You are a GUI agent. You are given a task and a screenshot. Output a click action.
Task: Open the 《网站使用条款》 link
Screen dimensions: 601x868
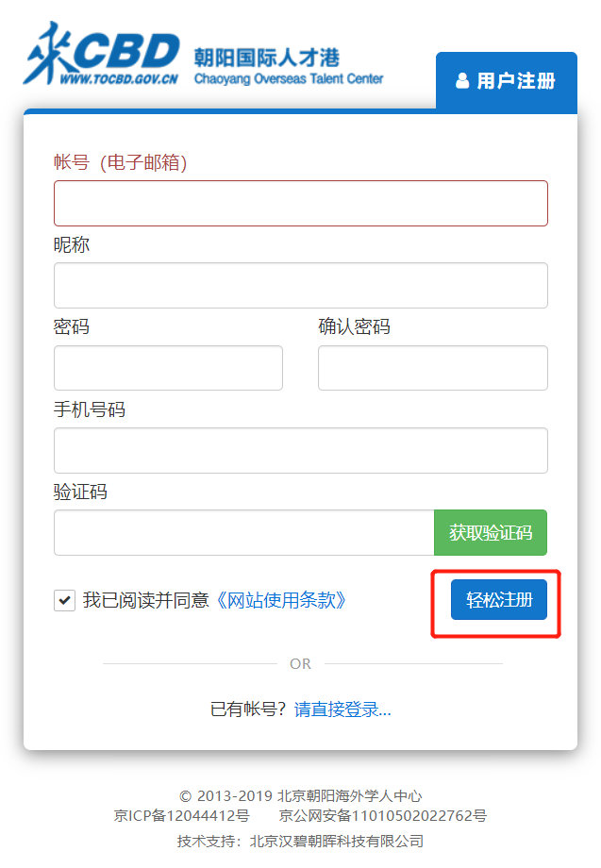click(280, 600)
